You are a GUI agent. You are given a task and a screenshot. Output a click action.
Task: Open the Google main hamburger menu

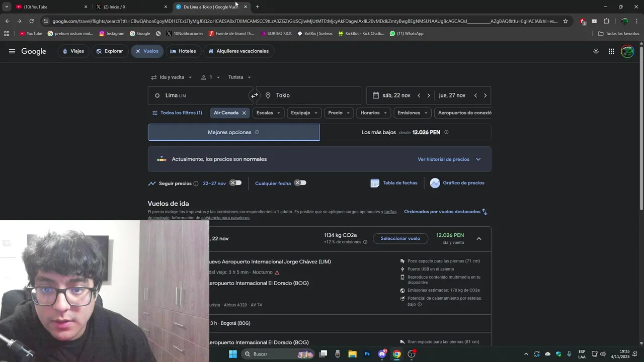point(12,51)
